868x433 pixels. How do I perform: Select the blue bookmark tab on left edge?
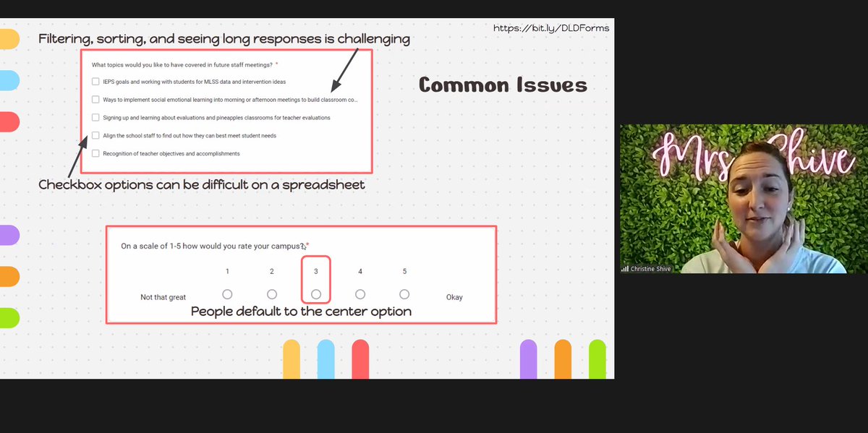(9, 80)
